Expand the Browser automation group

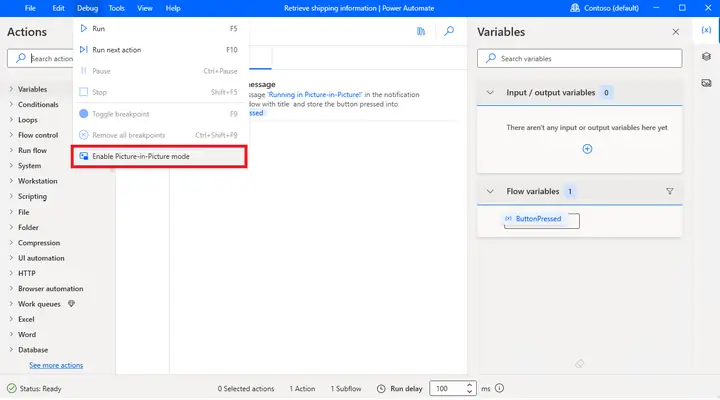pos(51,288)
